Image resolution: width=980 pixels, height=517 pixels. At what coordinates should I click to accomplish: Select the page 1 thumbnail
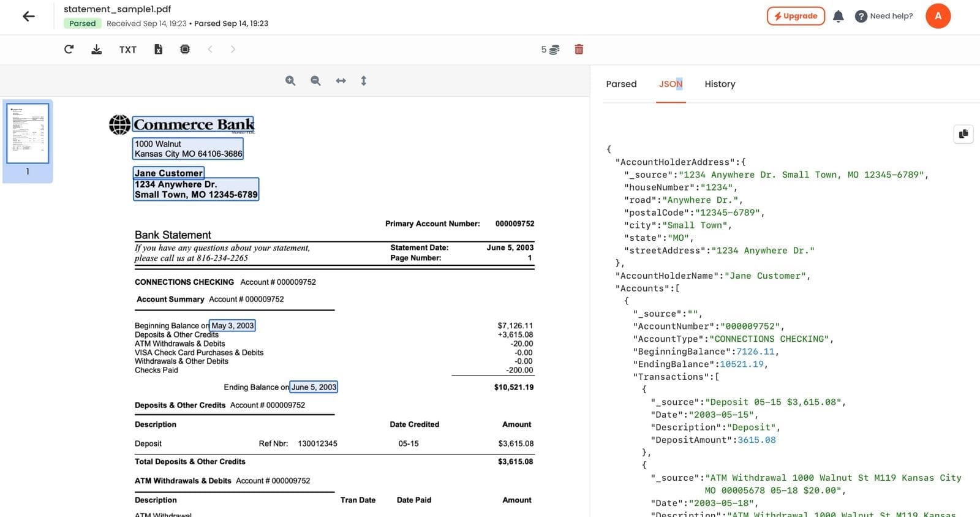coord(28,134)
